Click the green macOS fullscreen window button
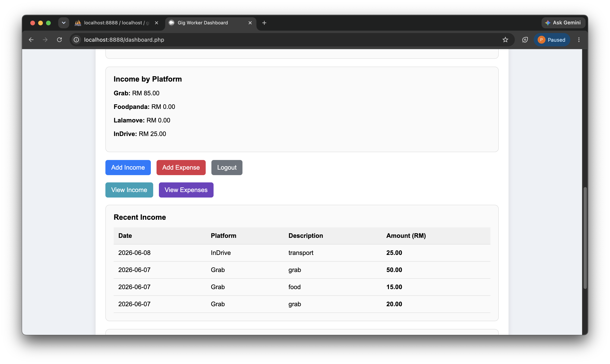The height and width of the screenshot is (364, 610). pos(48,23)
